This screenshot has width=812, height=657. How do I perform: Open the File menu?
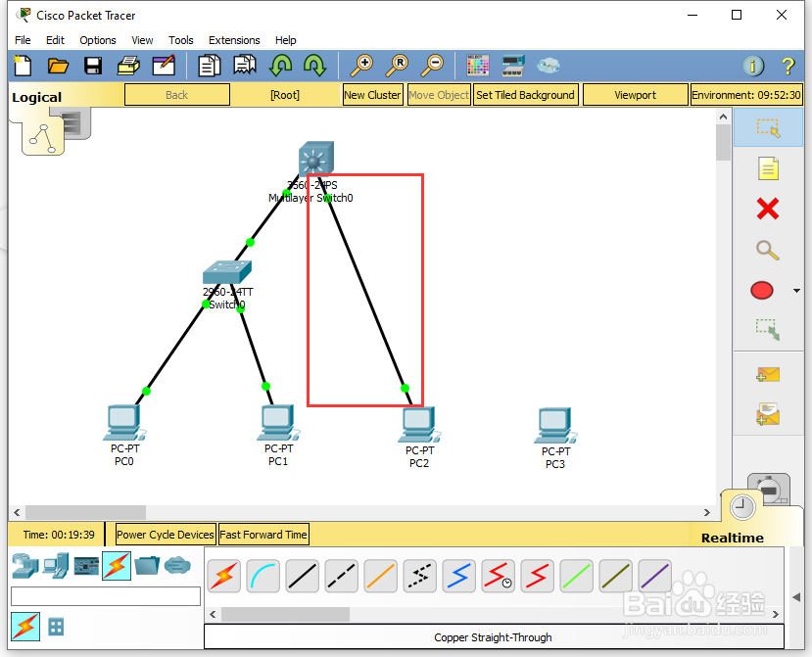(x=23, y=40)
